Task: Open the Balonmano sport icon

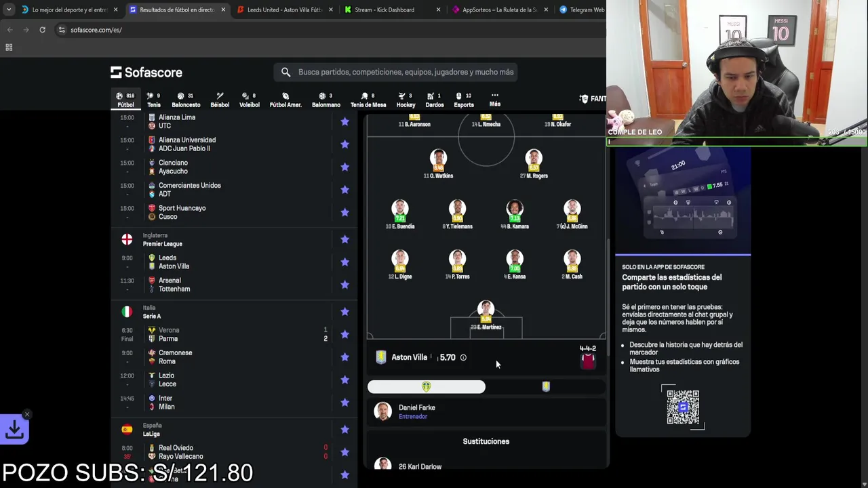Action: tap(326, 100)
